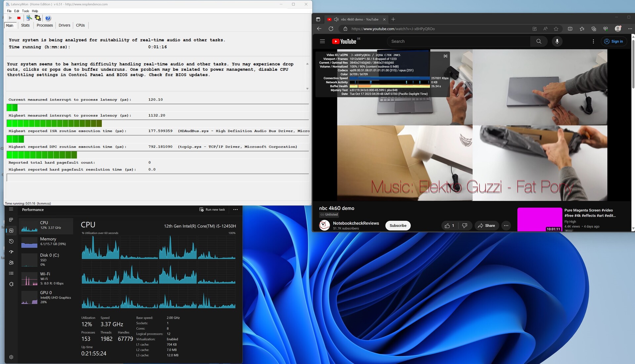The image size is (635, 364).
Task: Toggle like on nbc 4k60 demo video
Action: coord(449,225)
